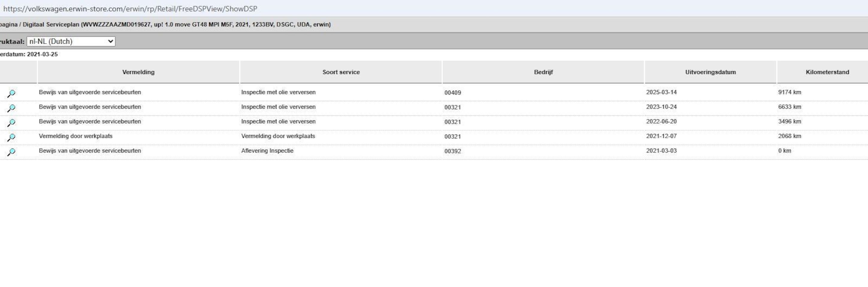868x287 pixels.
Task: Click the 2021-03-25 date label
Action: point(42,54)
